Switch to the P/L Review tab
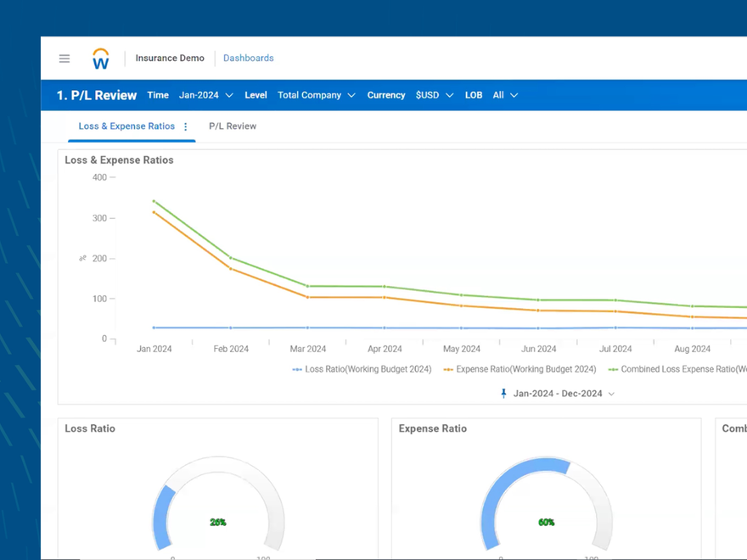This screenshot has height=560, width=747. pos(233,126)
